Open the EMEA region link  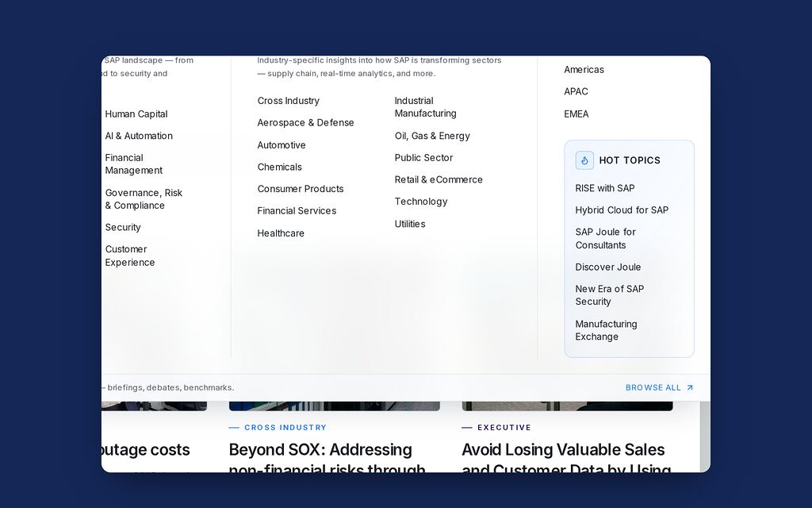tap(576, 114)
